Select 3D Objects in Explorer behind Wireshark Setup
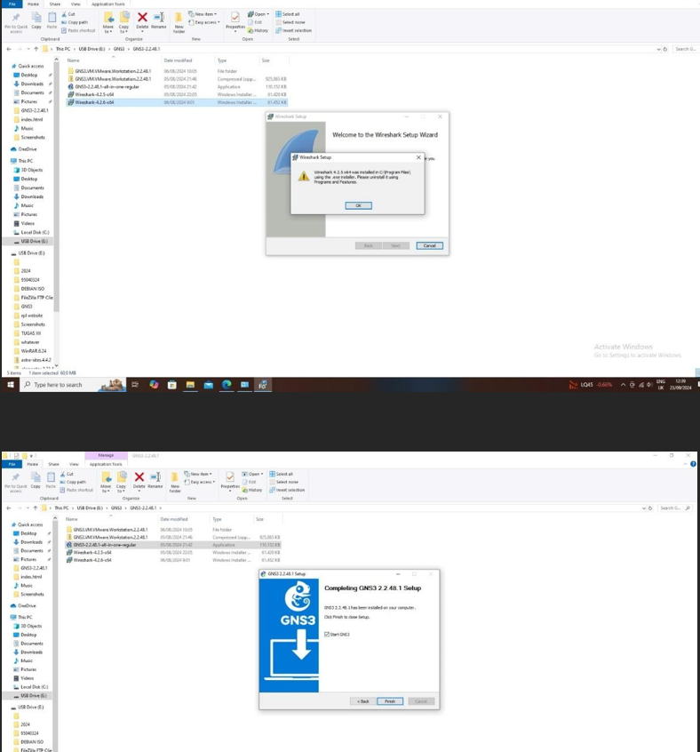The height and width of the screenshot is (752, 700). point(31,170)
